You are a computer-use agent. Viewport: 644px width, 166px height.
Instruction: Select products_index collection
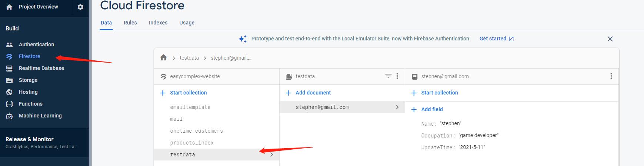pos(217,143)
